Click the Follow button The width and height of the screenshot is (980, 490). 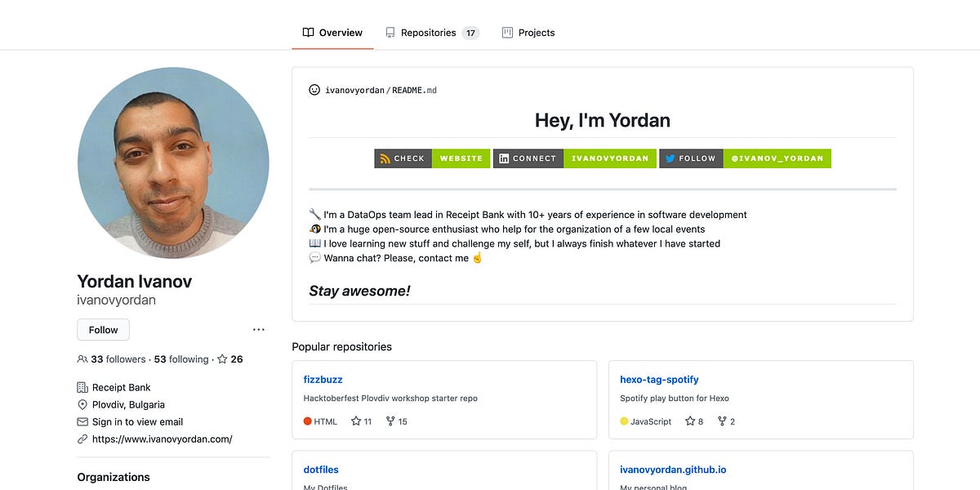(x=102, y=329)
